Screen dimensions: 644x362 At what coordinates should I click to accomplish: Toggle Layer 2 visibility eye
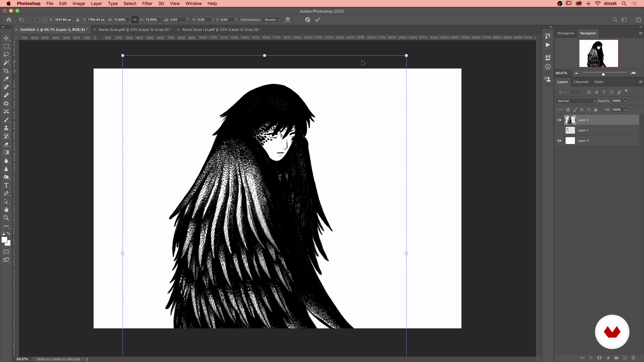tap(559, 120)
